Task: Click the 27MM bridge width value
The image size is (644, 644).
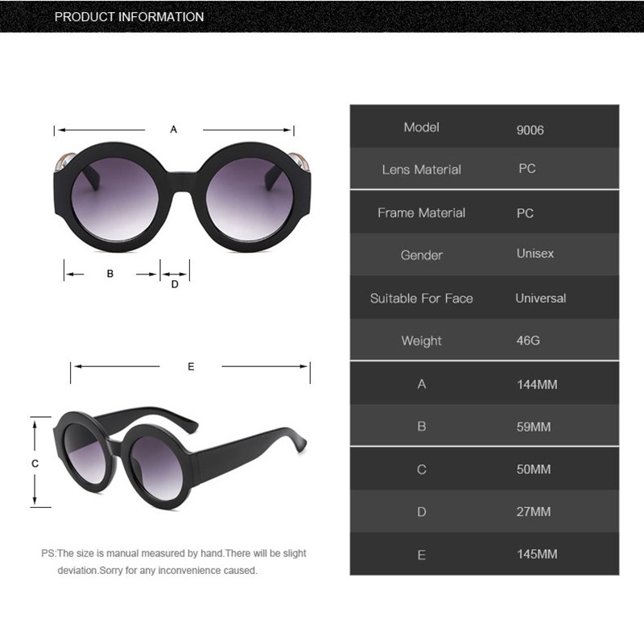Action: click(534, 512)
